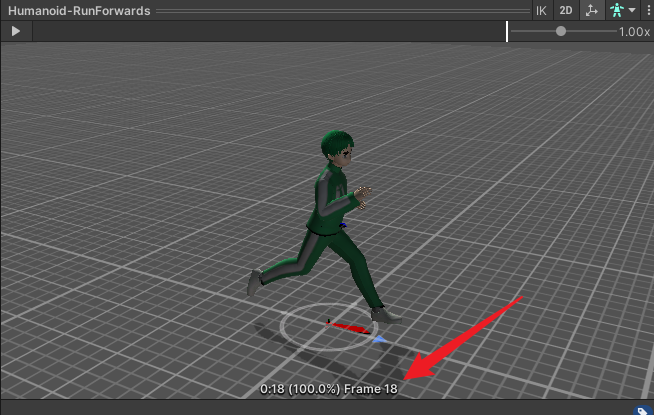The width and height of the screenshot is (654, 415).
Task: Click the frame info text 0:18 Frame 18
Action: (329, 389)
